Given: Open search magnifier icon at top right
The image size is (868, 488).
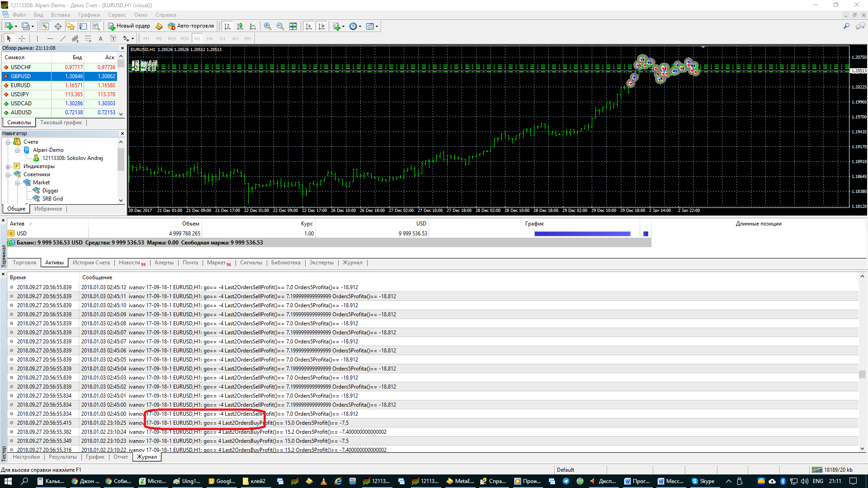Looking at the screenshot, I should 847,26.
